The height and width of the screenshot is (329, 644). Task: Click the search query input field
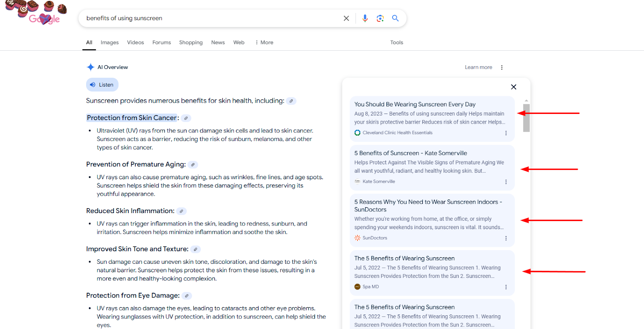(x=211, y=18)
